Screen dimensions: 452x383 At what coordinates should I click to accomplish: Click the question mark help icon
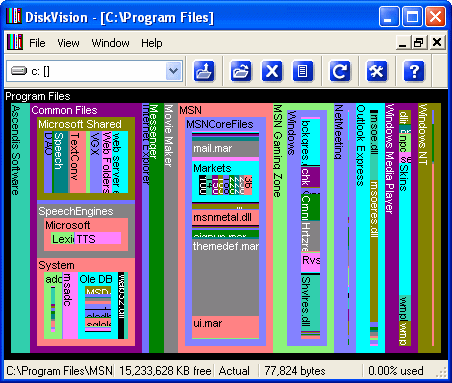(x=414, y=71)
